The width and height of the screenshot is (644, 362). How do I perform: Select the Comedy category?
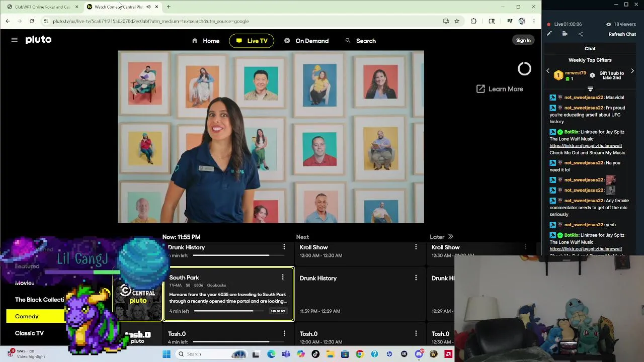(x=36, y=316)
